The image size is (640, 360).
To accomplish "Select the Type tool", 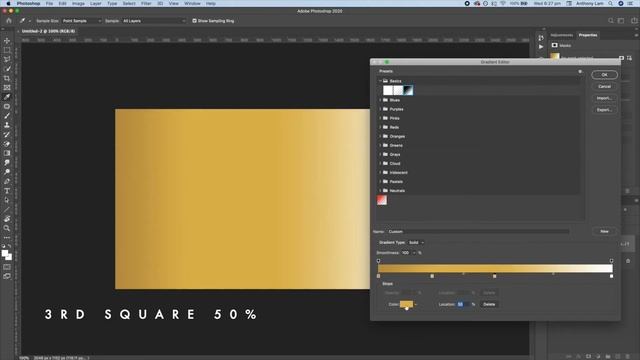I will [7, 191].
